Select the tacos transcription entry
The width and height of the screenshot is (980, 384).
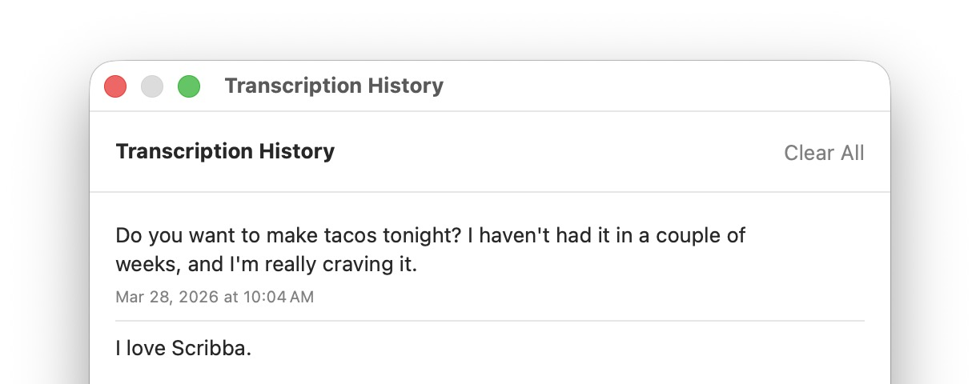(431, 250)
